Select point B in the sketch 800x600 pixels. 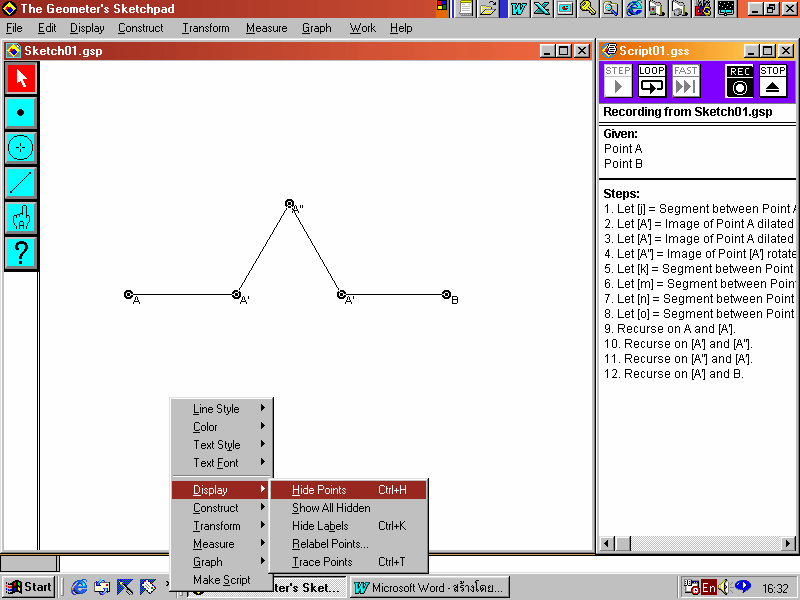[446, 294]
